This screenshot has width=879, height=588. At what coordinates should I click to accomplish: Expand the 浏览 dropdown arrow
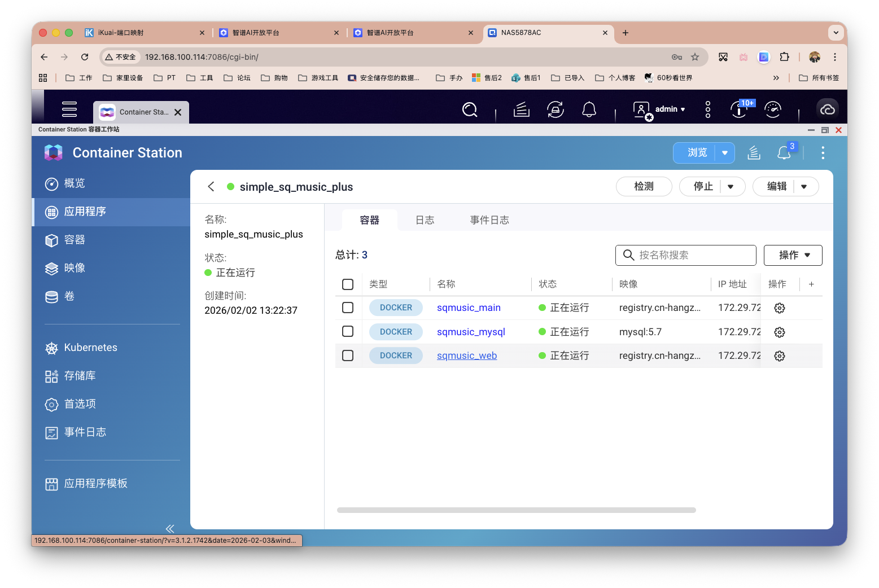point(725,152)
